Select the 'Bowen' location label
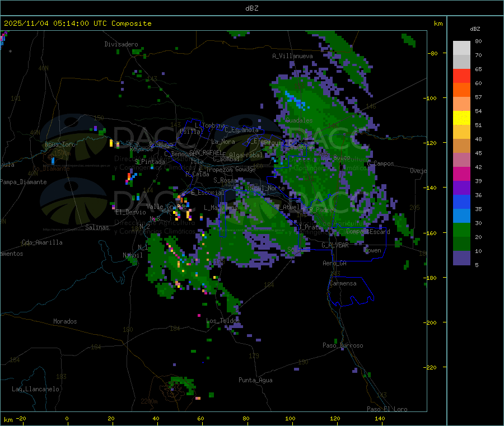This screenshot has height=426, width=504. click(373, 250)
